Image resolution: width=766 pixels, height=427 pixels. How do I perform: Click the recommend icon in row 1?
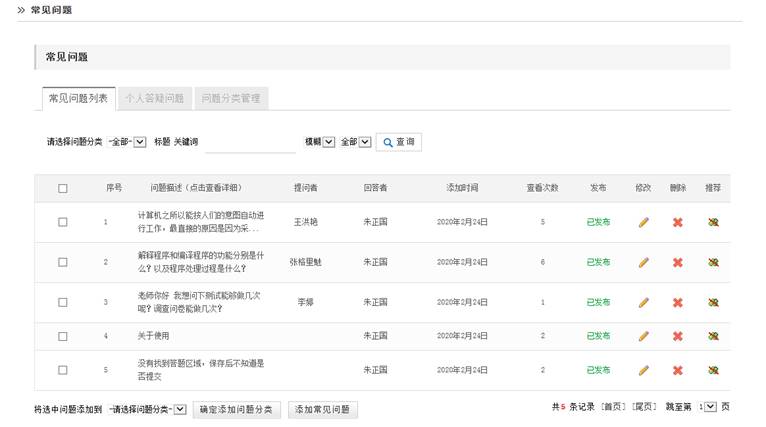click(713, 222)
